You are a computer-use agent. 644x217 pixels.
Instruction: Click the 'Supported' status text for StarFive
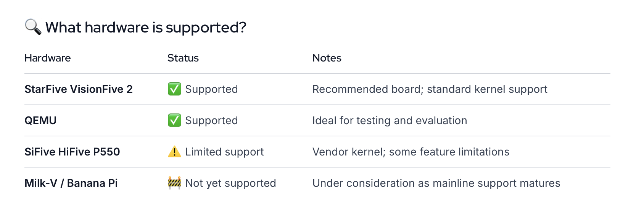coord(211,89)
